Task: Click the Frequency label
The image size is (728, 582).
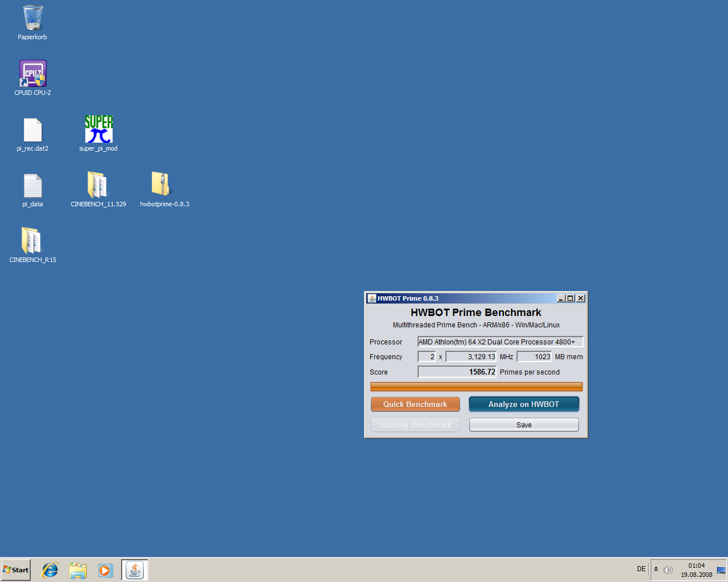Action: coord(386,357)
